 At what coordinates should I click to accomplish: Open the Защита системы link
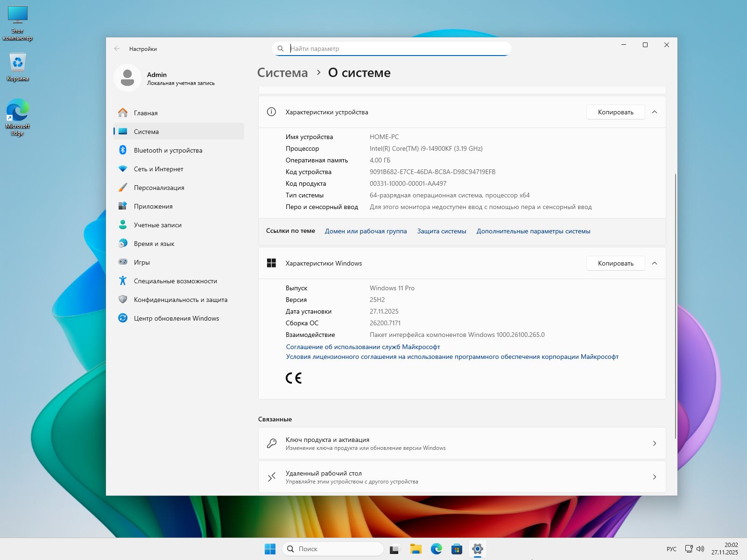pos(442,231)
